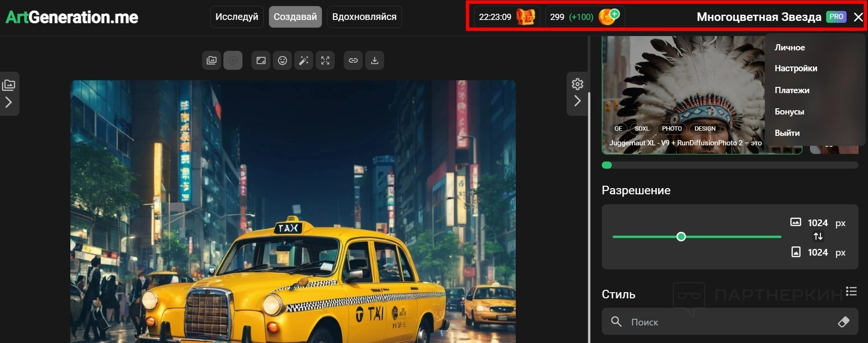The width and height of the screenshot is (868, 343).
Task: Open Настройки from the user menu
Action: click(x=796, y=68)
